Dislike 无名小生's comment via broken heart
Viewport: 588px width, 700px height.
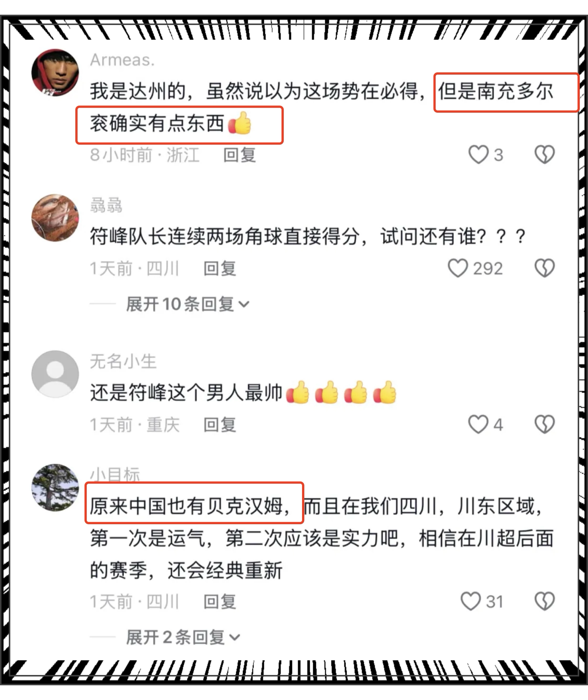tap(544, 424)
